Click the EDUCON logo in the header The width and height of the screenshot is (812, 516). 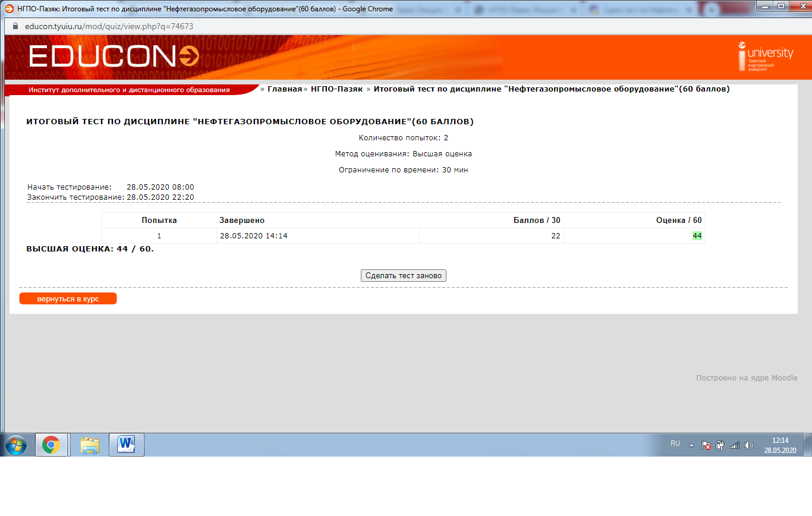113,56
